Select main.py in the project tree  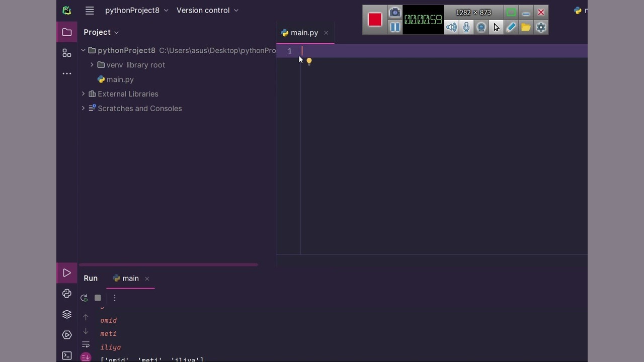115,79
